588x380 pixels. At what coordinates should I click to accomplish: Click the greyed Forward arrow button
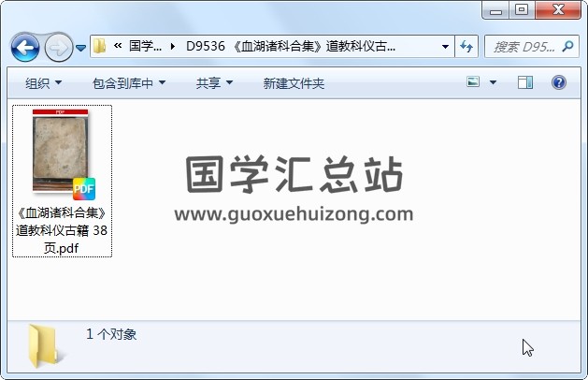(x=59, y=48)
